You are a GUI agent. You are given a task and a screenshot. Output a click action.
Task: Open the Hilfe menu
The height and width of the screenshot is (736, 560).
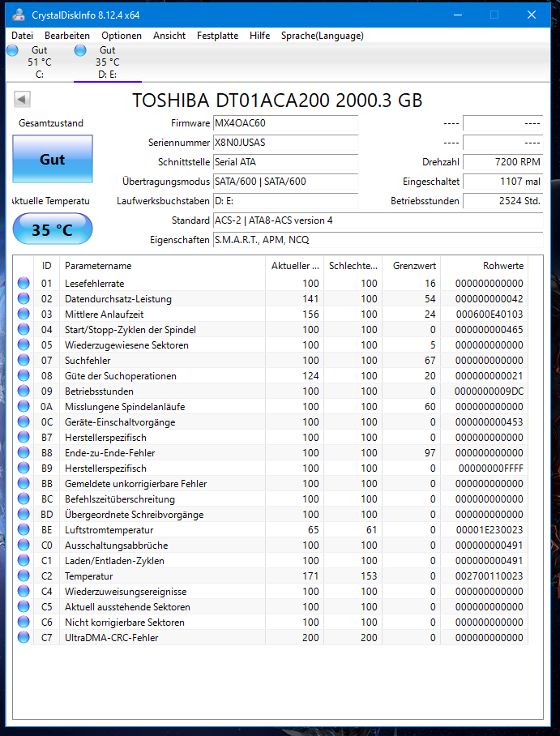(x=259, y=36)
